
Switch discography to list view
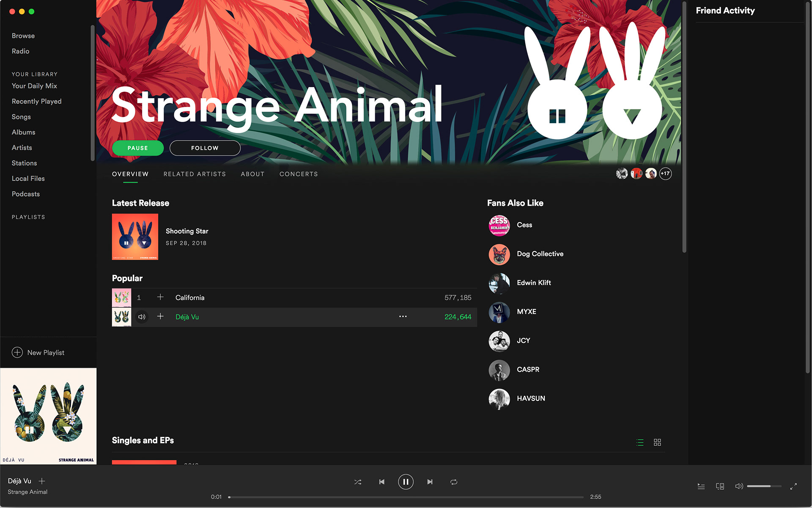(640, 442)
